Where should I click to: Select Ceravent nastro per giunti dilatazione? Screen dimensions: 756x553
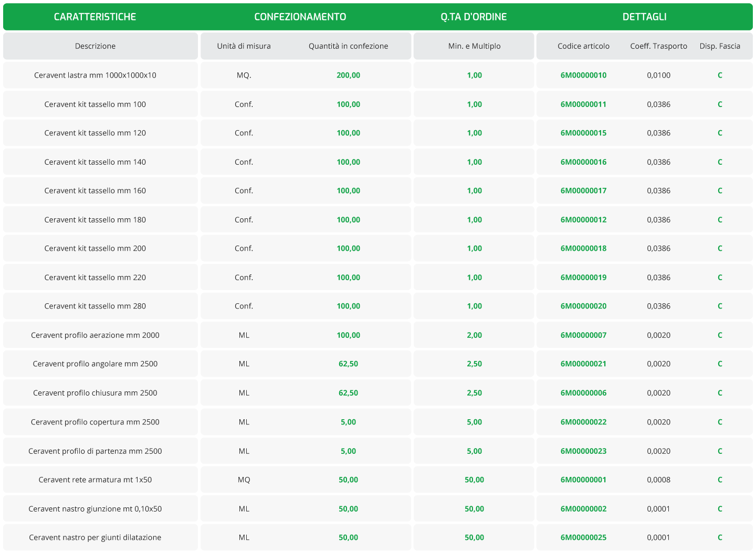[95, 537]
